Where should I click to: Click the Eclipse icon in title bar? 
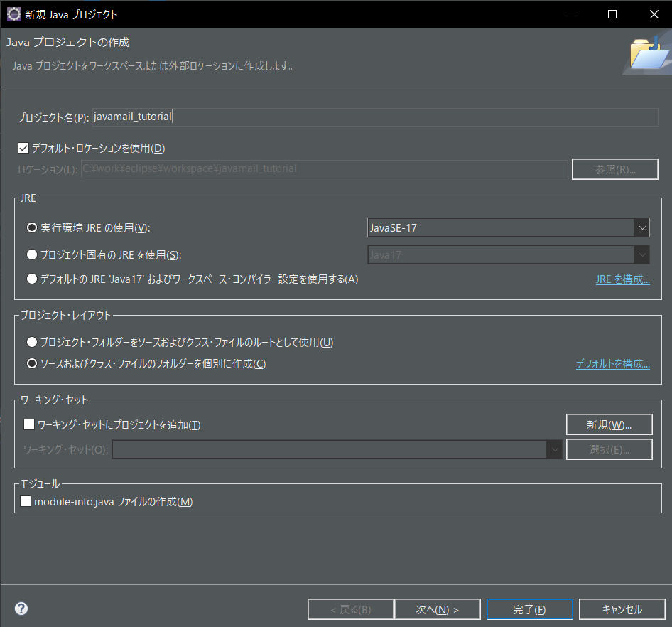tap(13, 14)
